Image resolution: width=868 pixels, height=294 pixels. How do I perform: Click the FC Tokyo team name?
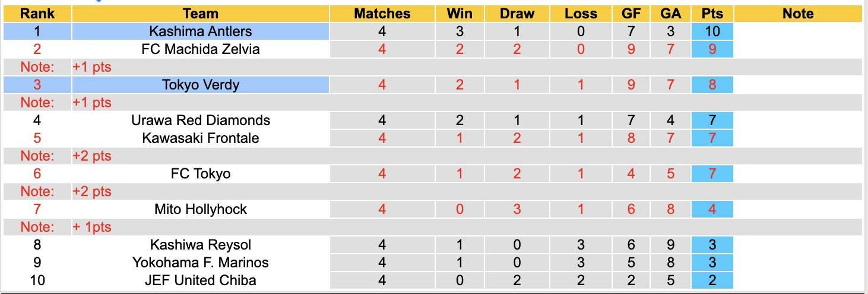(201, 174)
